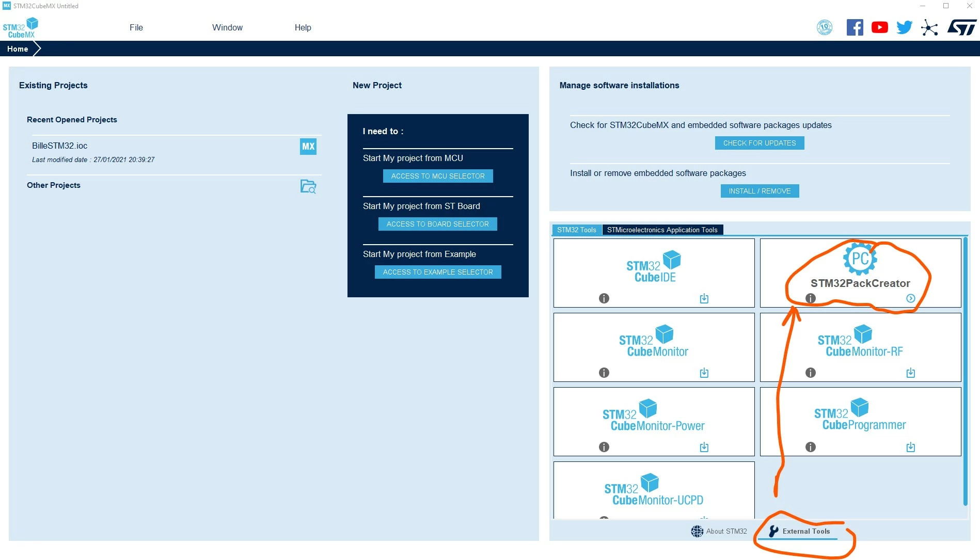Click the Other Projects label
Image resolution: width=980 pixels, height=560 pixels.
click(54, 185)
